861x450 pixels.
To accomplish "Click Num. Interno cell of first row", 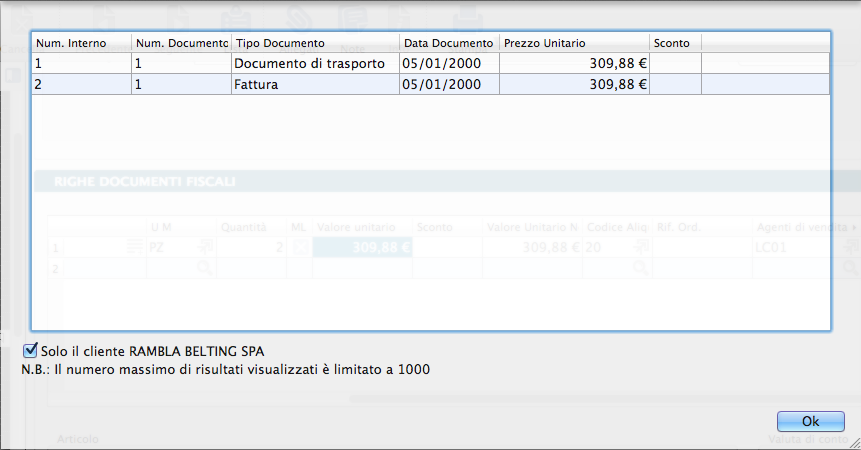I will [x=81, y=63].
